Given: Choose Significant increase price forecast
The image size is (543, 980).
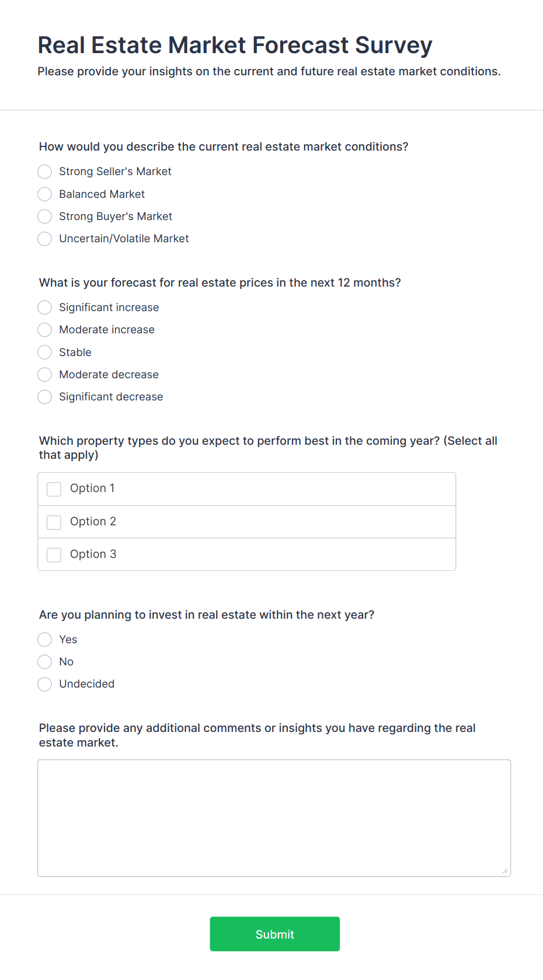Looking at the screenshot, I should tap(45, 308).
